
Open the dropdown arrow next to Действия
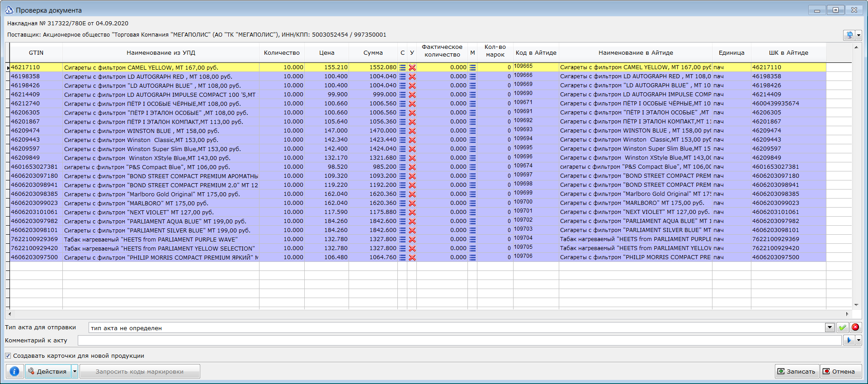75,371
